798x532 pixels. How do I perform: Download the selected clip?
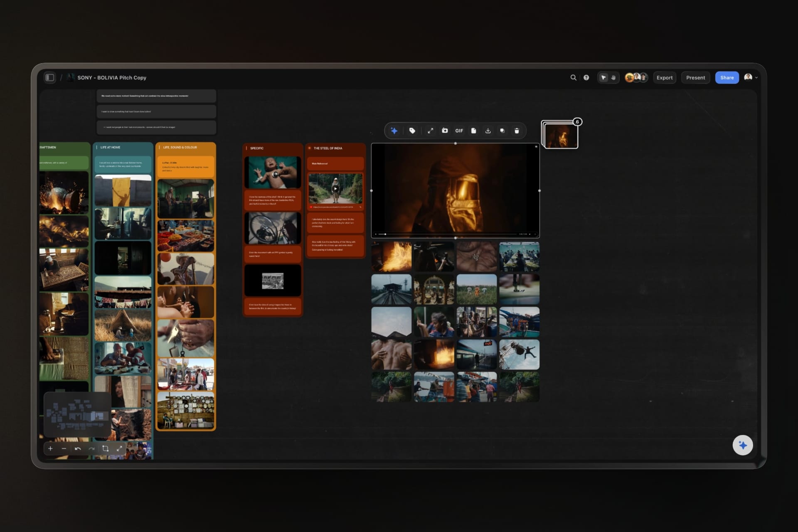[488, 131]
